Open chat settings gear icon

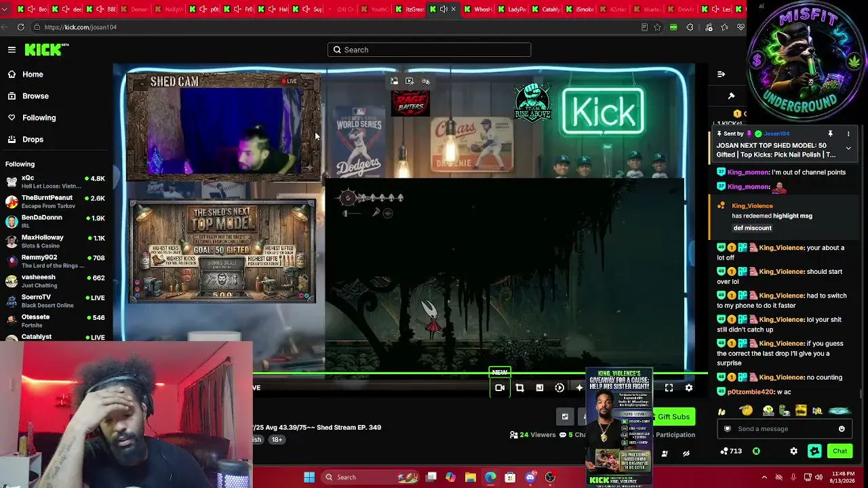pos(793,451)
